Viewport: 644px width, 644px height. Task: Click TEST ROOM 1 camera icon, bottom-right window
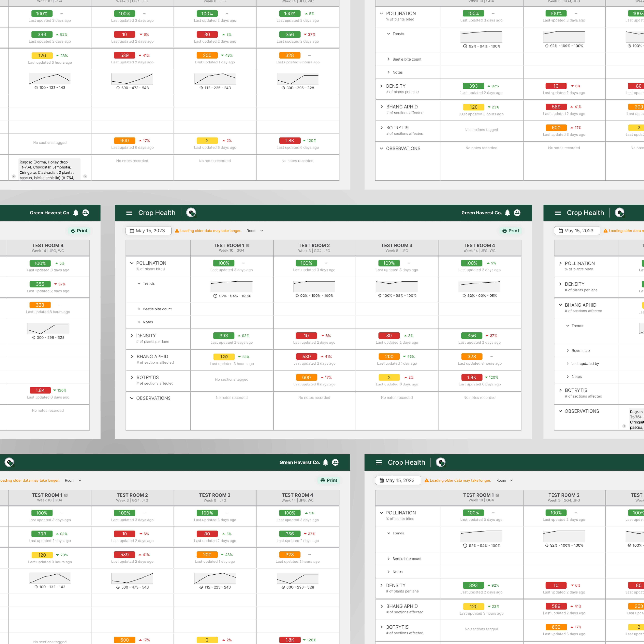(497, 495)
